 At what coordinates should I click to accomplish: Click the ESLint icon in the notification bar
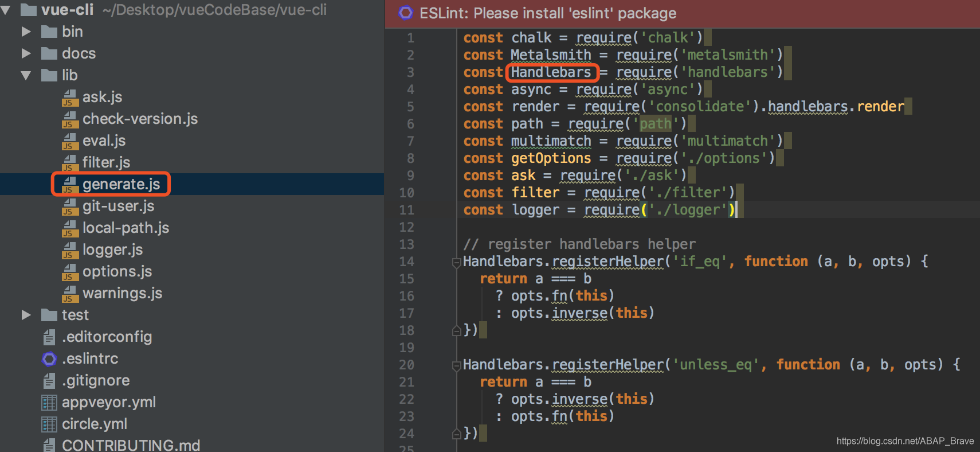[x=406, y=13]
